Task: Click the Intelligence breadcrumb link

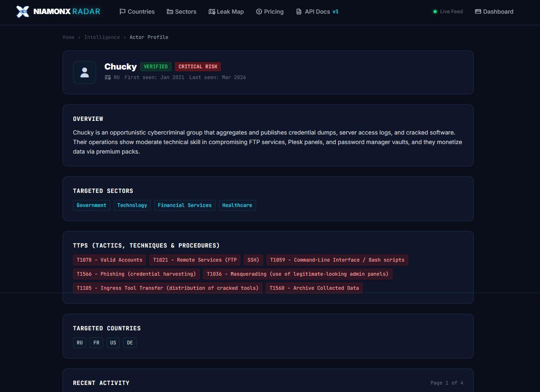Action: coord(102,37)
